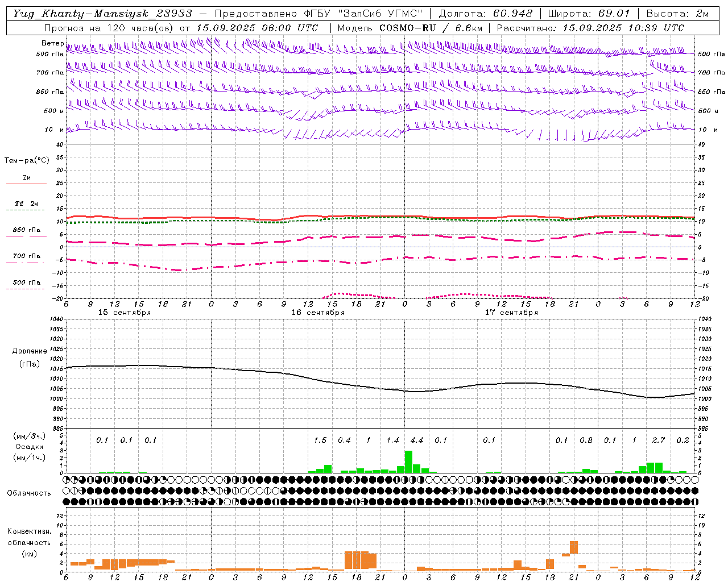Click the (мм/1ч.) precipitation unit label
The width and height of the screenshot is (728, 582).
point(30,457)
